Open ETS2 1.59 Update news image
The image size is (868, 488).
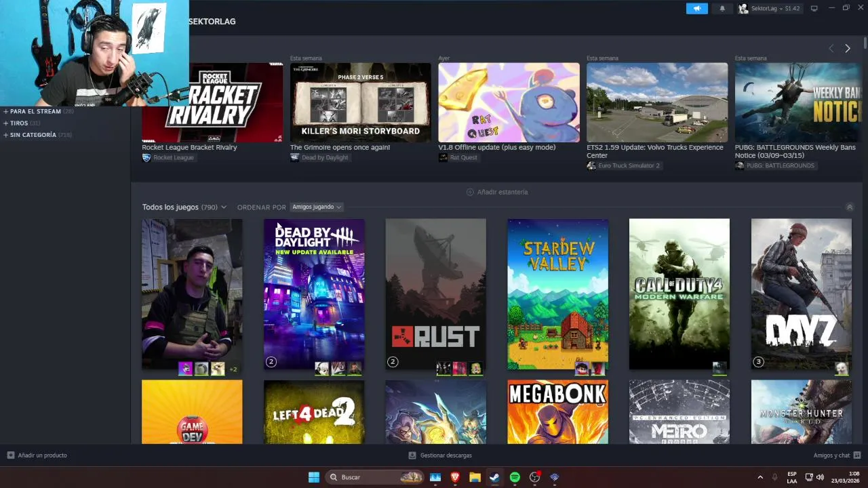point(657,102)
